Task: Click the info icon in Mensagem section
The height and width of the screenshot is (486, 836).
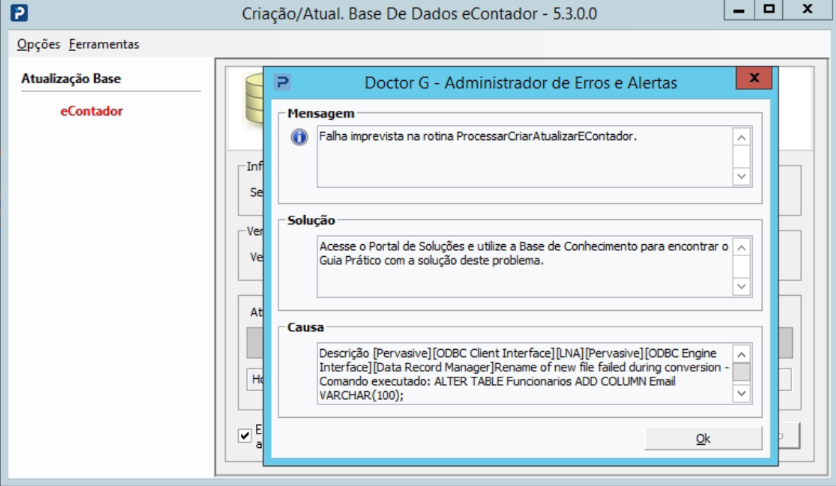Action: tap(299, 137)
